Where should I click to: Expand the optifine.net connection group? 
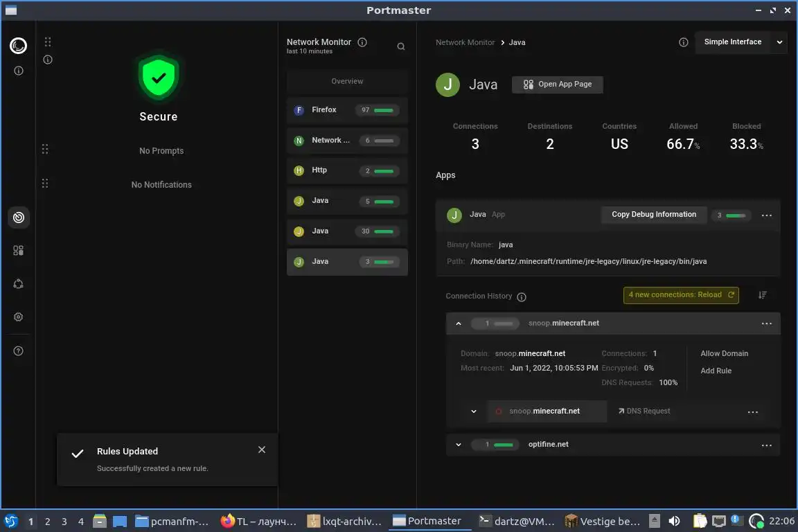coord(459,445)
